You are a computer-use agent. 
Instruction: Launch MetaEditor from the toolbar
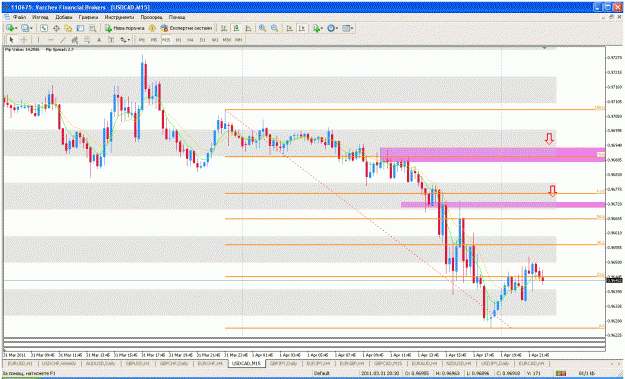tap(152, 28)
